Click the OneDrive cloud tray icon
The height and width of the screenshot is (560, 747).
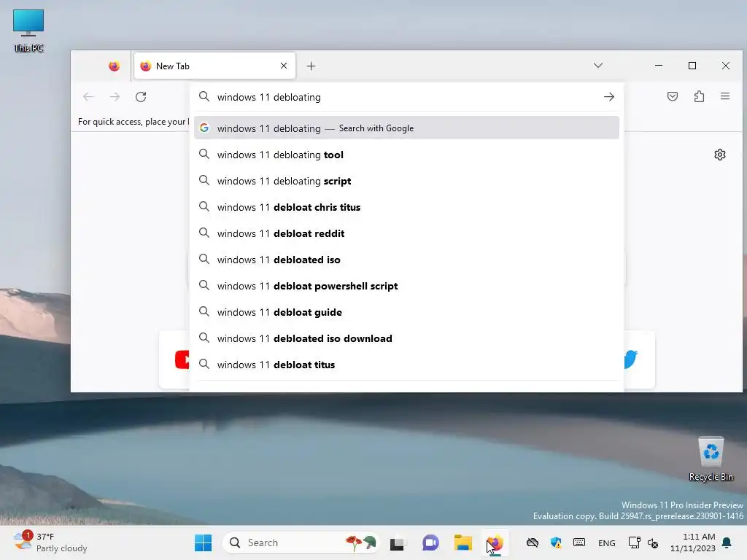tap(532, 542)
